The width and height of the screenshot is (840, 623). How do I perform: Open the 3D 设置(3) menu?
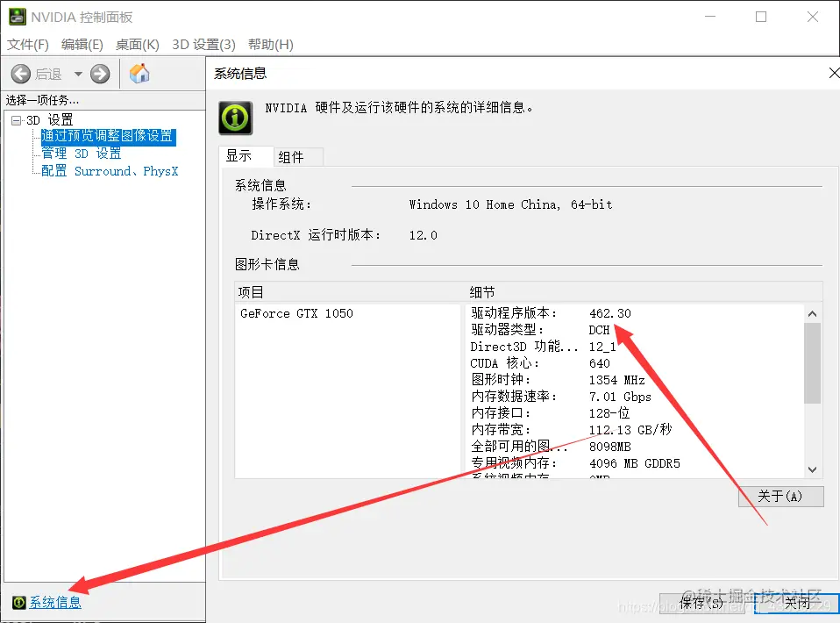click(x=203, y=45)
